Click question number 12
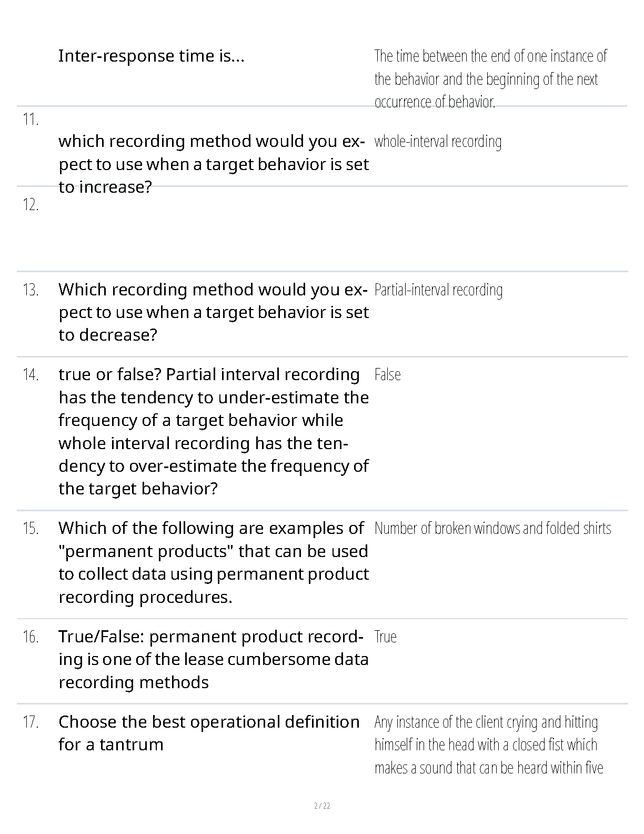644x834 pixels. tap(31, 205)
